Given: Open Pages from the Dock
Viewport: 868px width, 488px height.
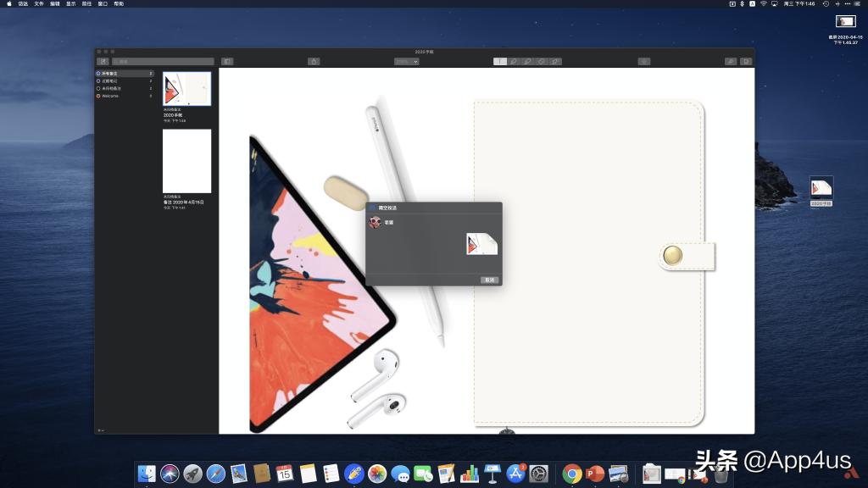Looking at the screenshot, I should pos(446,474).
